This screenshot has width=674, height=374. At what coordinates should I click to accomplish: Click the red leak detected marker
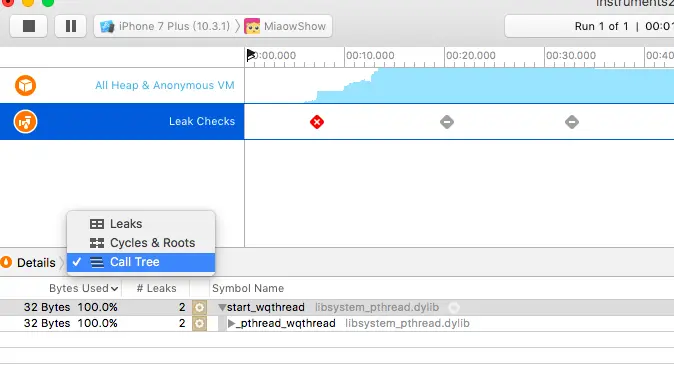317,122
